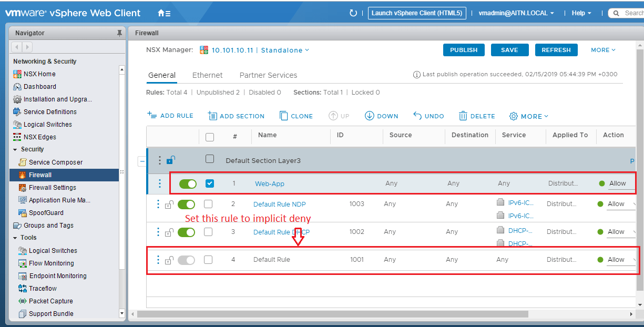Click the Delete trash icon
The image size is (644, 327).
[463, 116]
